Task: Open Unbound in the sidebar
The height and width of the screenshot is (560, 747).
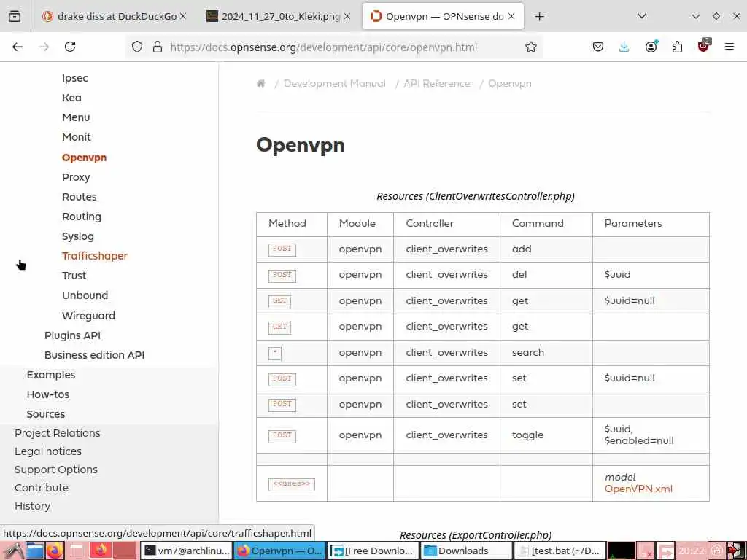Action: 85,295
